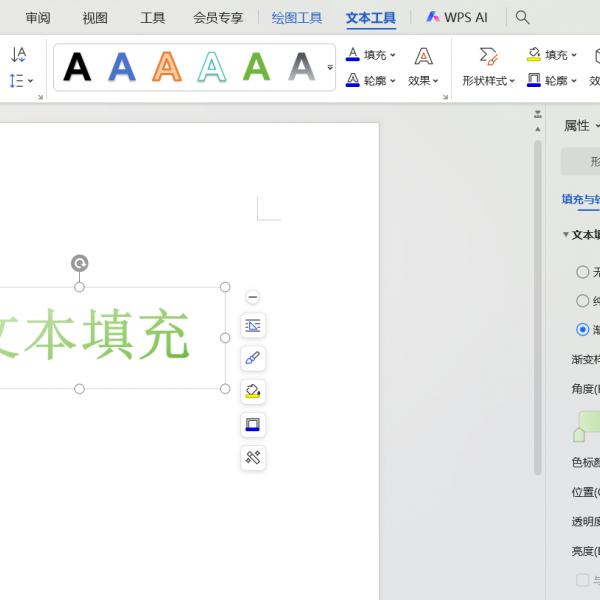
Task: Click the shape outline icon in floating toolbar
Action: point(253,425)
